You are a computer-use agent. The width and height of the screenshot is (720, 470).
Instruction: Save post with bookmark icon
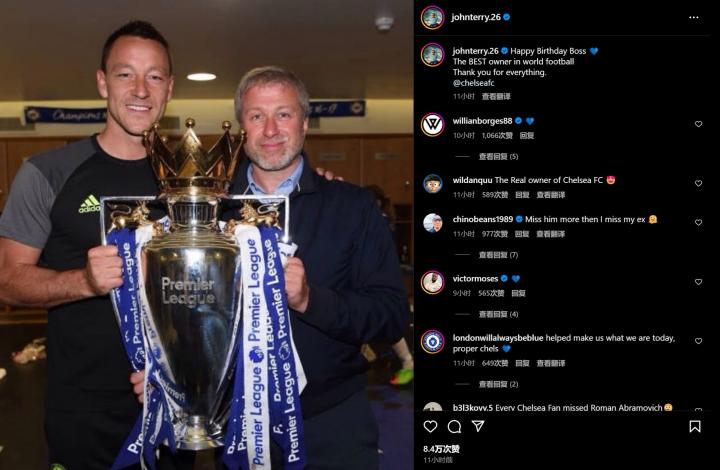pos(695,426)
